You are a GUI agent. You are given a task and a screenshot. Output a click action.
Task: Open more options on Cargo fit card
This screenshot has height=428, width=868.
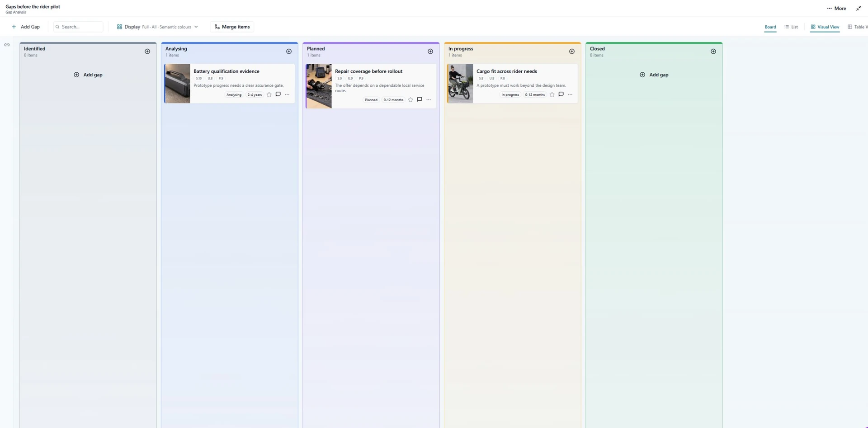570,94
